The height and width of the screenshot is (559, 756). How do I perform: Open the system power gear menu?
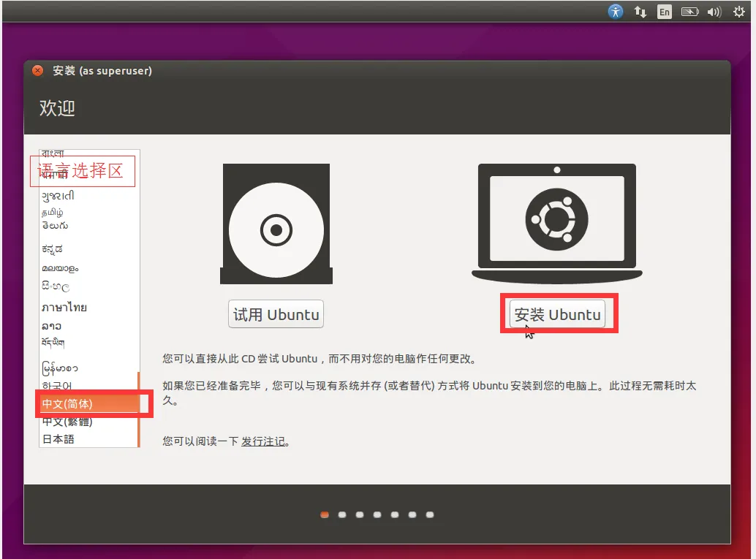pos(740,12)
